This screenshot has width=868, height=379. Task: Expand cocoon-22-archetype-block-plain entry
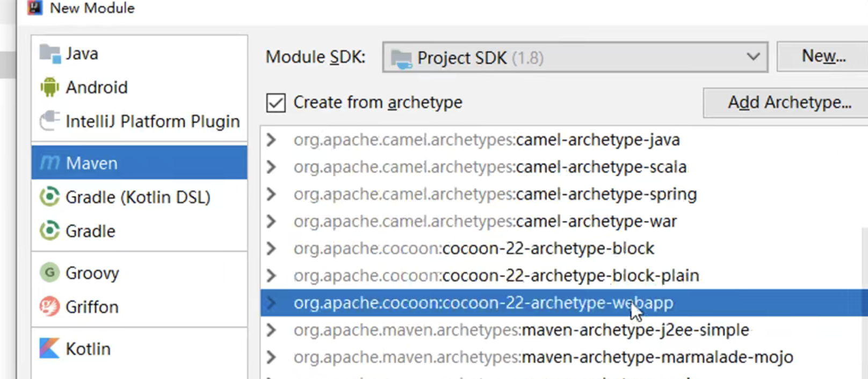tap(272, 275)
